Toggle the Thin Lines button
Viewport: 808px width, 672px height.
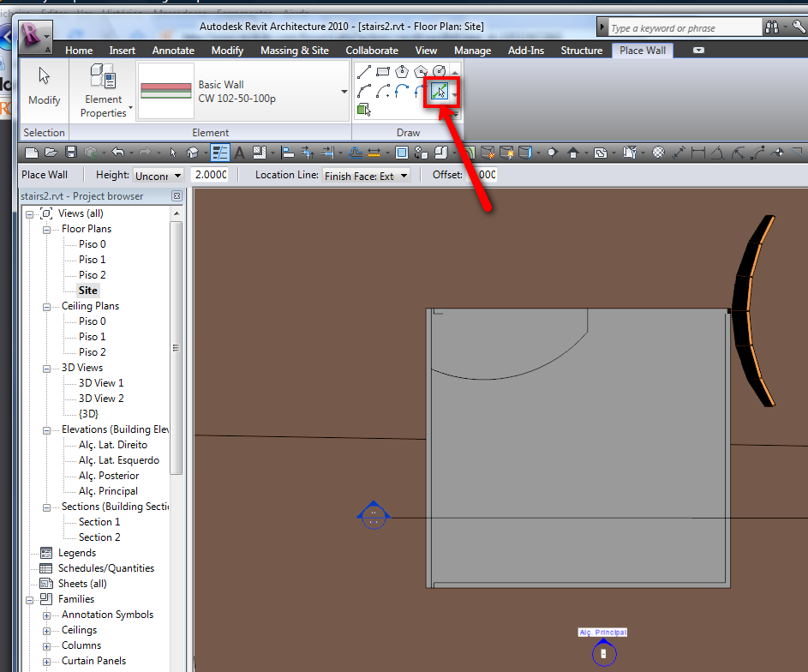point(220,153)
